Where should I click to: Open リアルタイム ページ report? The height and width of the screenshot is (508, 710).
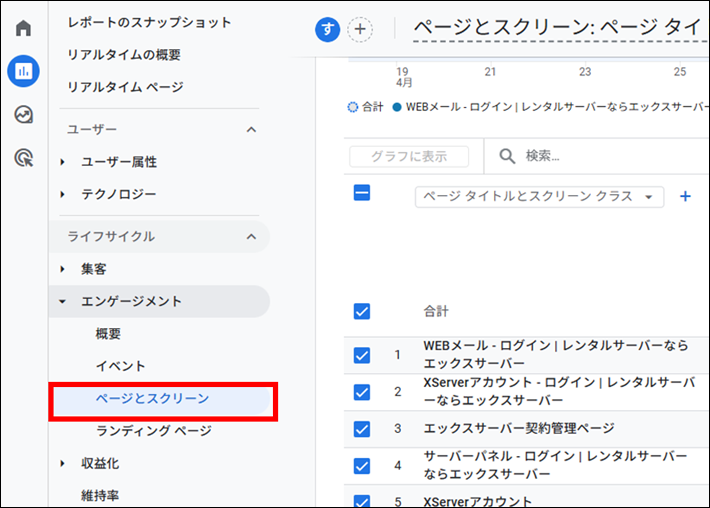coord(125,87)
